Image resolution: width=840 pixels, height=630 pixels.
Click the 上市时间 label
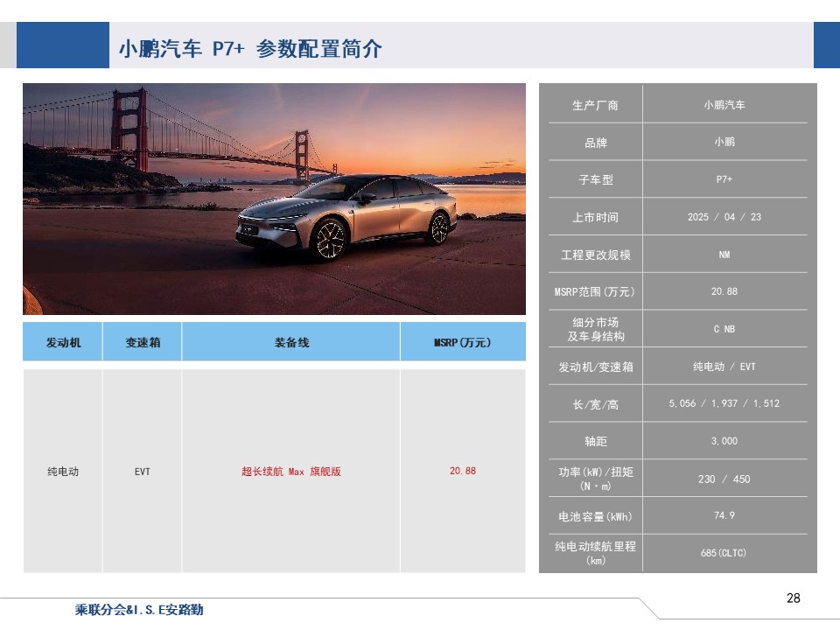click(595, 218)
